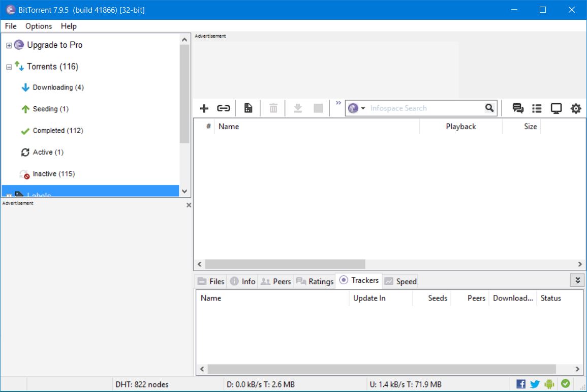Viewport: 587px width, 392px height.
Task: Open the File menu
Action: (x=11, y=26)
